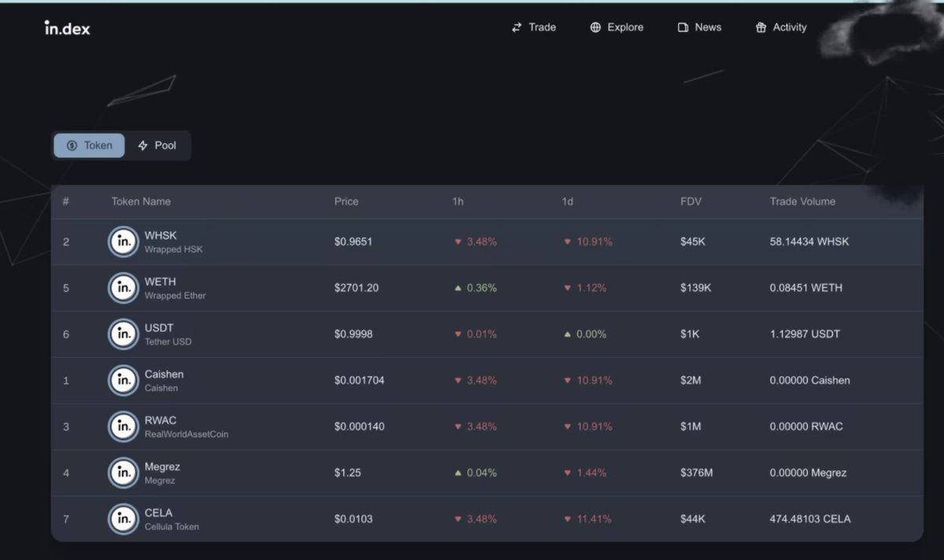Screen dimensions: 944x560
Task: Click the Megrez token logo icon
Action: 123,473
